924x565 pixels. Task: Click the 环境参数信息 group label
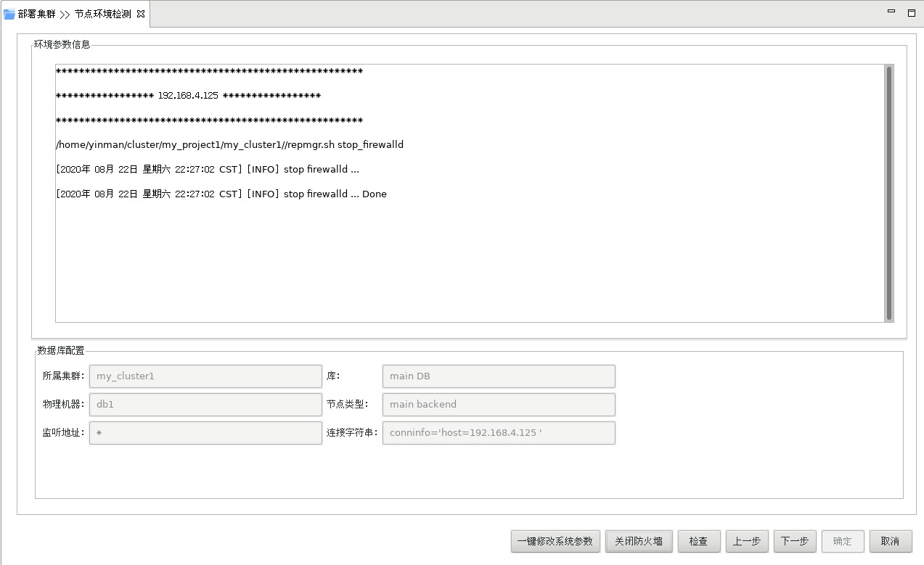(x=62, y=44)
